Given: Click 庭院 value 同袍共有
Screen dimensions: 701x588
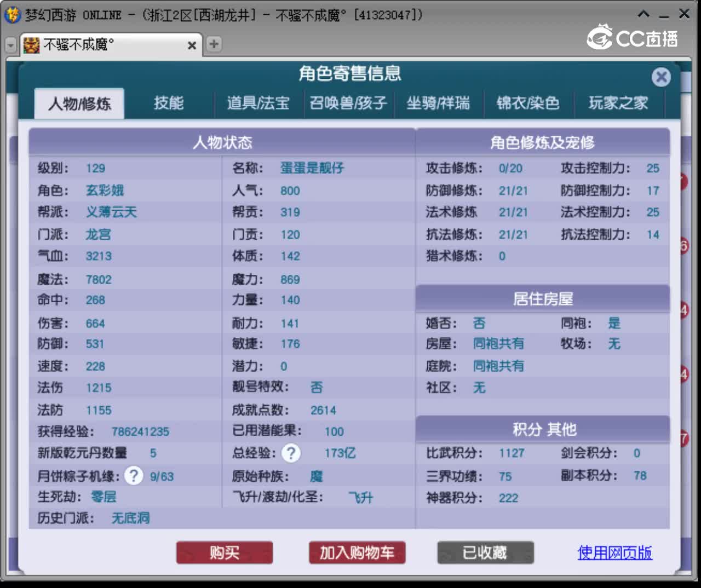Looking at the screenshot, I should point(498,366).
